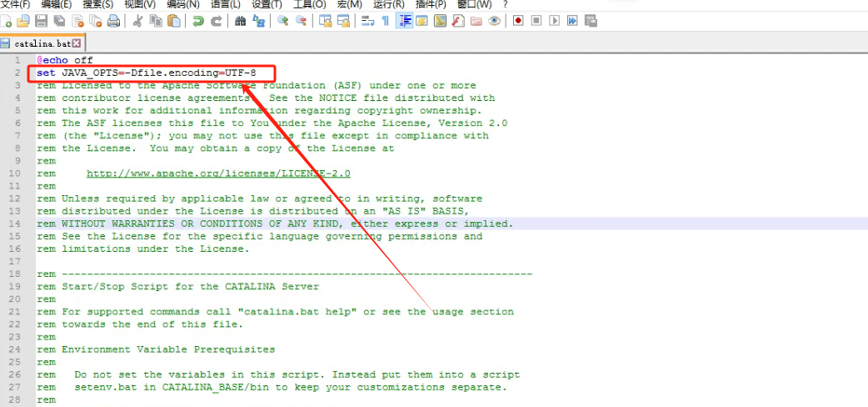
Task: Copy selection using the Copy toolbar icon
Action: (156, 21)
